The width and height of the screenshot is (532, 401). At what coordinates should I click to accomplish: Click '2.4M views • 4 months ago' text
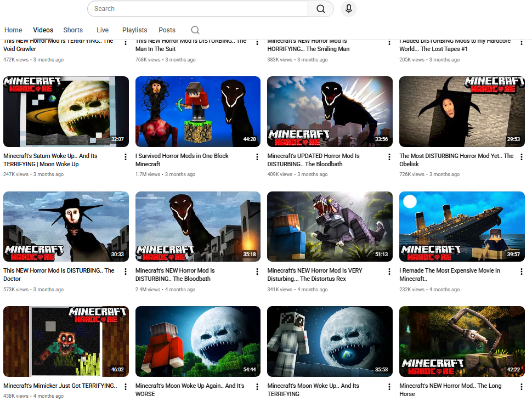coord(165,290)
